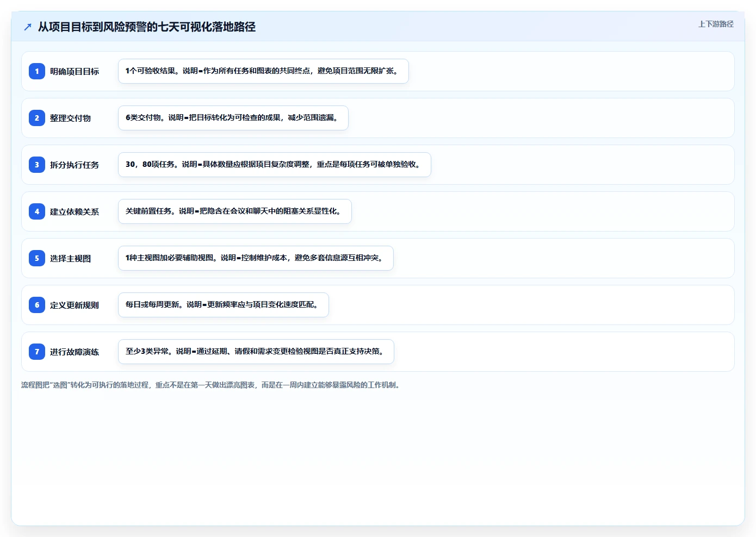Screen dimensions: 756x537
Task: Click the step 1 number badge
Action: pos(37,71)
